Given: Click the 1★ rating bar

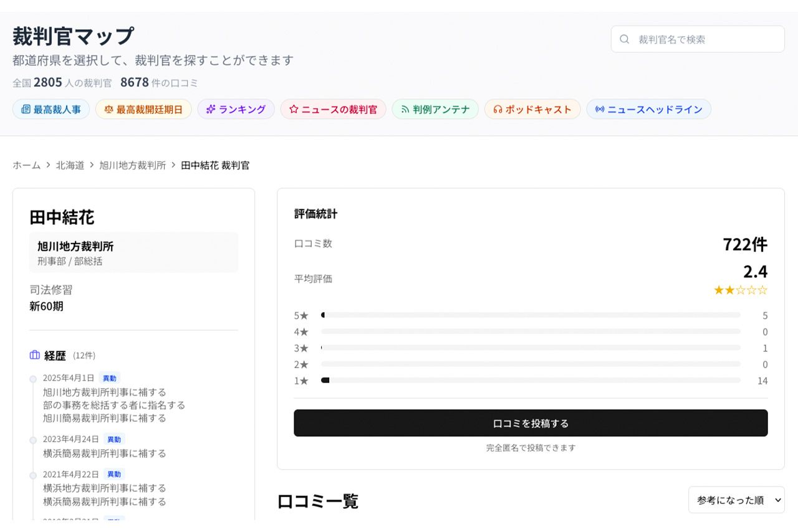Looking at the screenshot, I should (x=531, y=380).
